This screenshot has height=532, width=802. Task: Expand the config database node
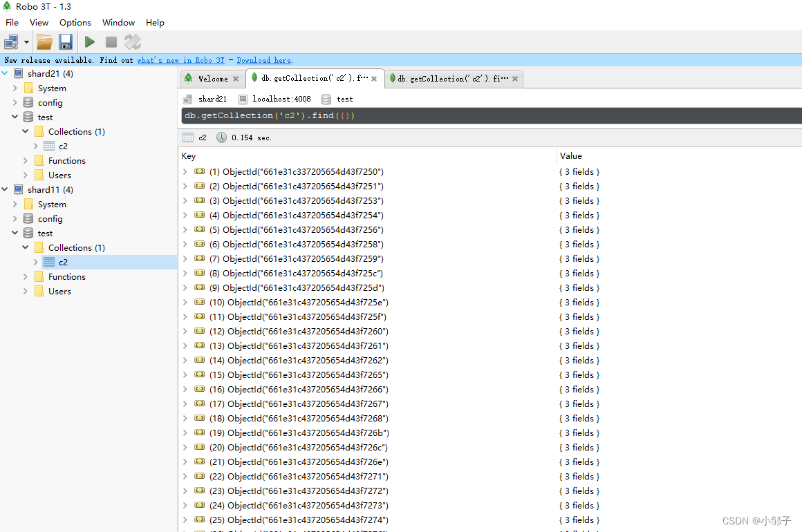click(x=15, y=102)
